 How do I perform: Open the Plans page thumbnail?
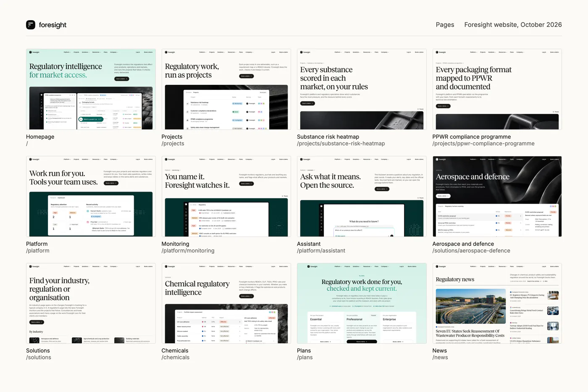362,303
